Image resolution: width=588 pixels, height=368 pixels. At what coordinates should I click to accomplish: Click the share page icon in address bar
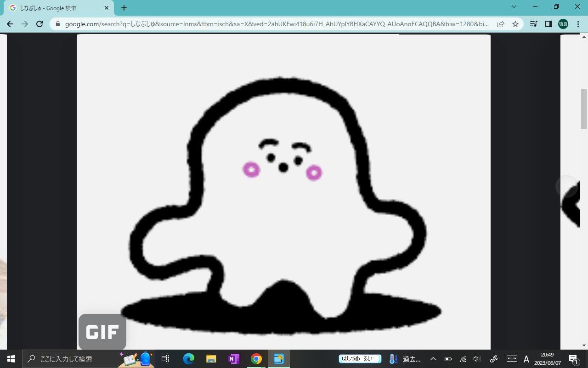(501, 24)
